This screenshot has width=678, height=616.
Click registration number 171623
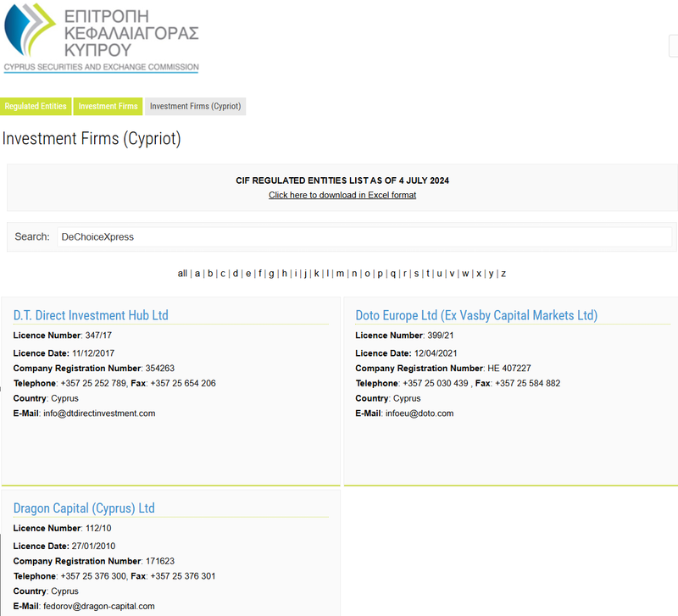[x=160, y=561]
